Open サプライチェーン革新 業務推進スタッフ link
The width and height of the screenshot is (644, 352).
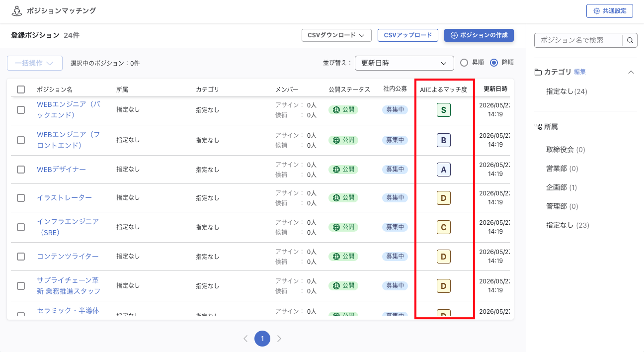point(69,286)
